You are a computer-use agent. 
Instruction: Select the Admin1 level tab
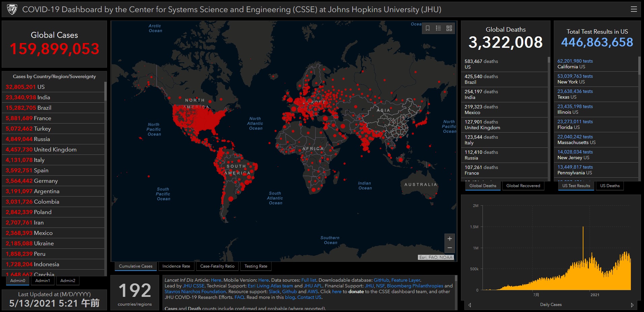(x=43, y=281)
